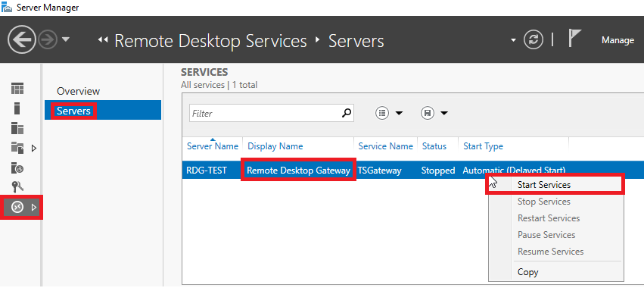Open the Notifications flag icon
Screen dimensions: 644x288
coord(574,38)
